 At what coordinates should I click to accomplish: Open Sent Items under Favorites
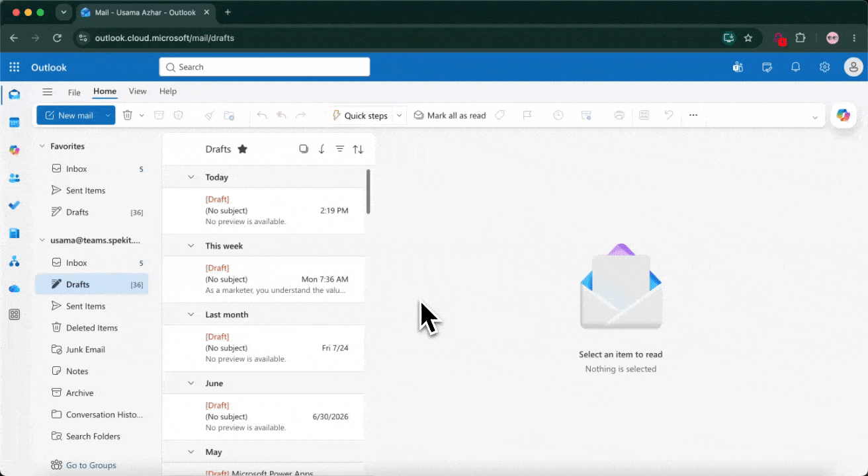(91, 190)
